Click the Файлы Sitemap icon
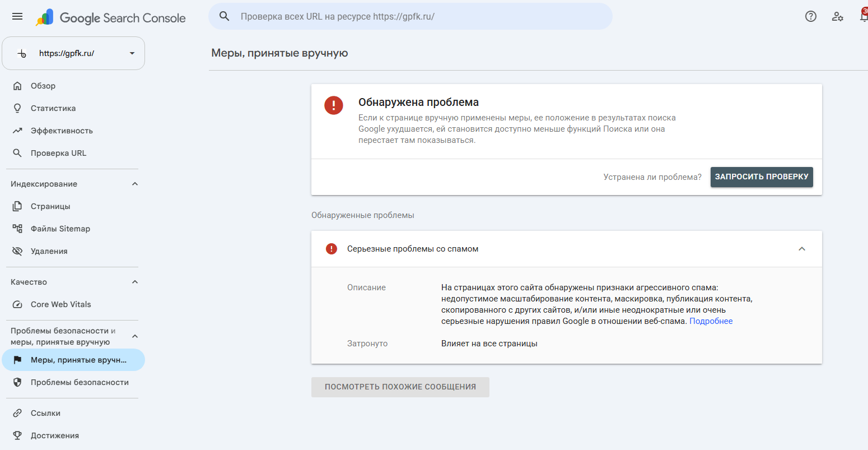This screenshot has height=450, width=868. 17,229
